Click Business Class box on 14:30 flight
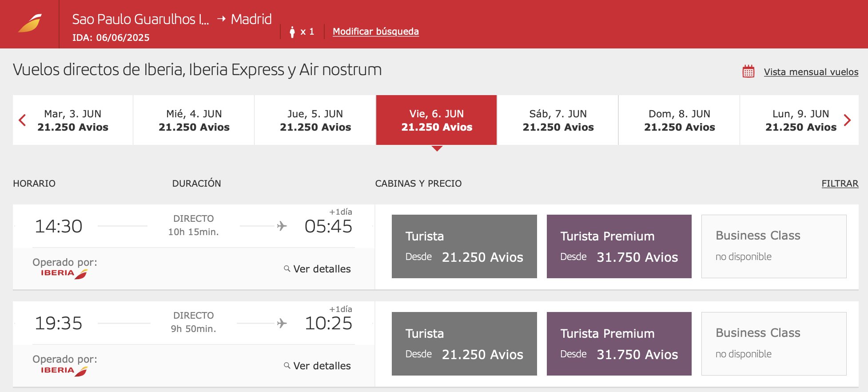 pos(774,246)
